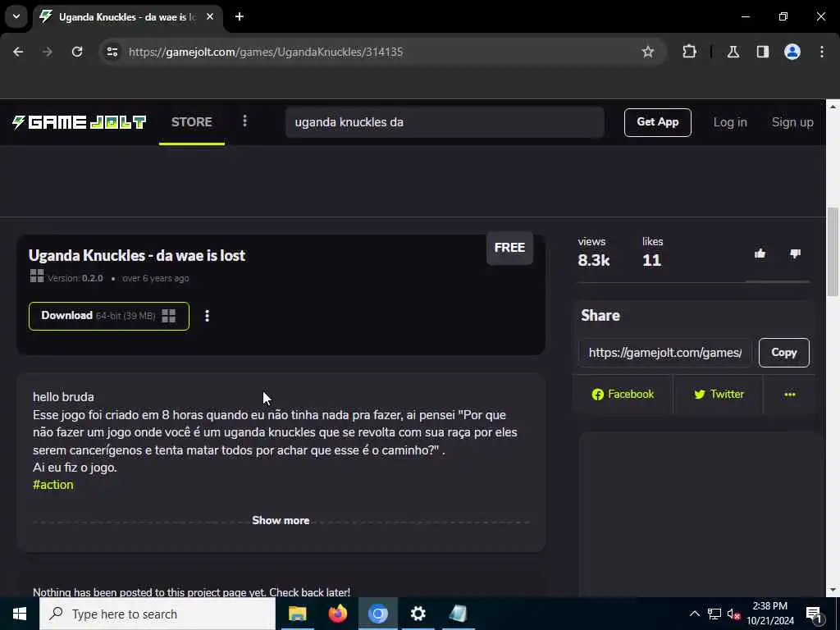Image resolution: width=840 pixels, height=630 pixels.
Task: Open the notification center icon
Action: [814, 614]
